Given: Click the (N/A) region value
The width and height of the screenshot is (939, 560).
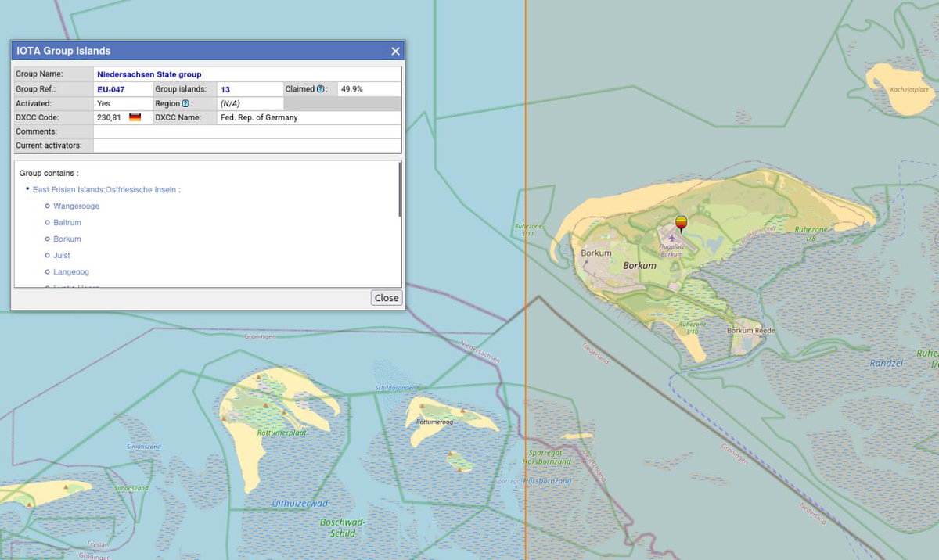Looking at the screenshot, I should (231, 104).
